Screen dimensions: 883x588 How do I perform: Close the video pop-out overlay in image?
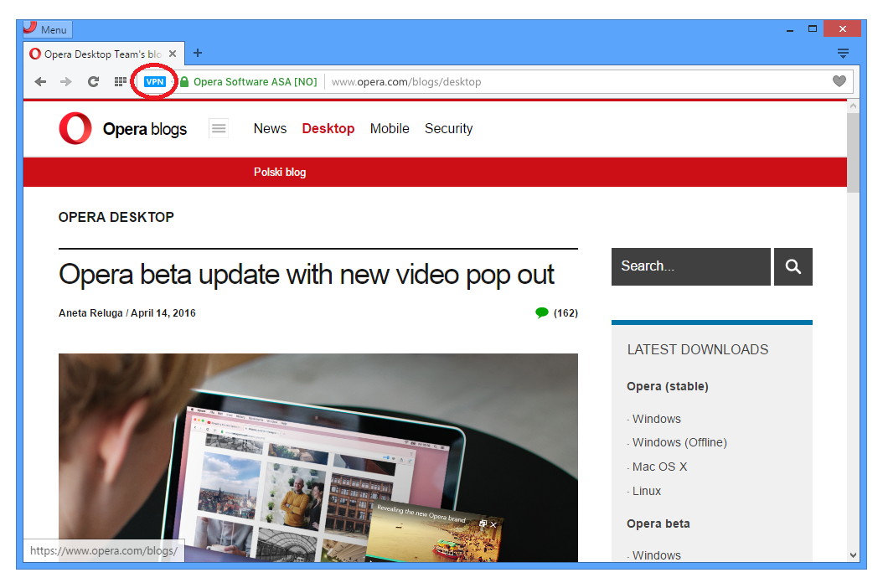click(x=493, y=524)
